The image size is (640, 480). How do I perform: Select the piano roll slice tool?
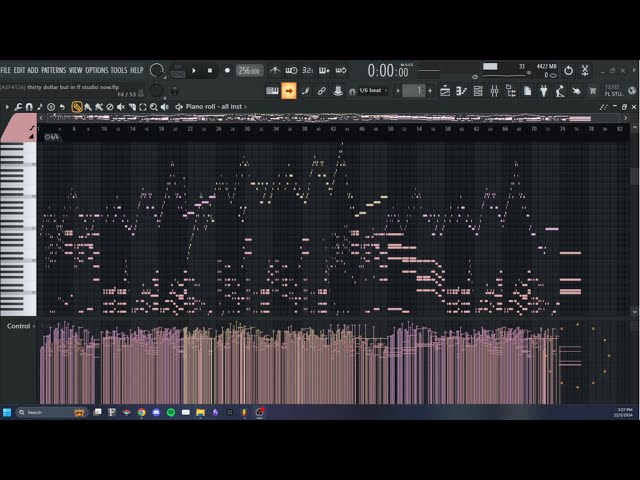point(131,107)
